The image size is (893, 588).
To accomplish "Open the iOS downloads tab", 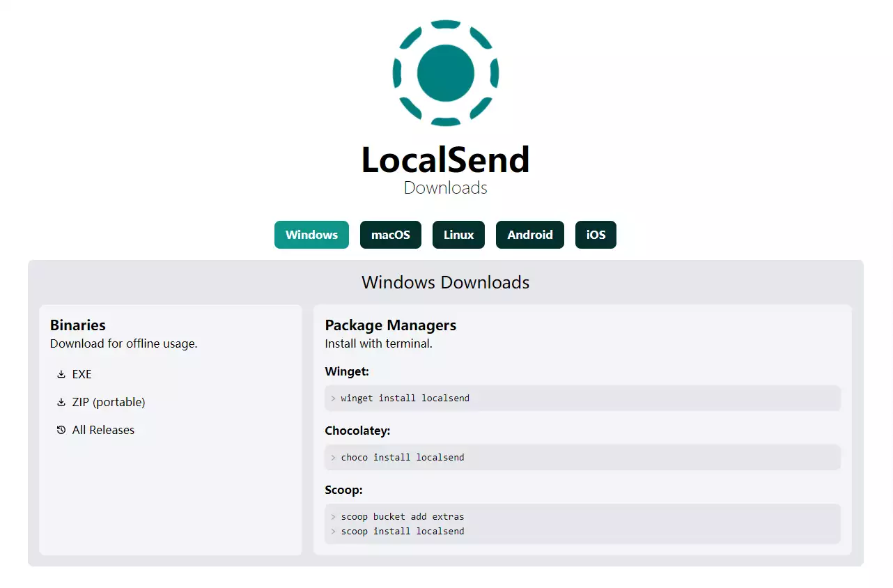I will pyautogui.click(x=596, y=235).
